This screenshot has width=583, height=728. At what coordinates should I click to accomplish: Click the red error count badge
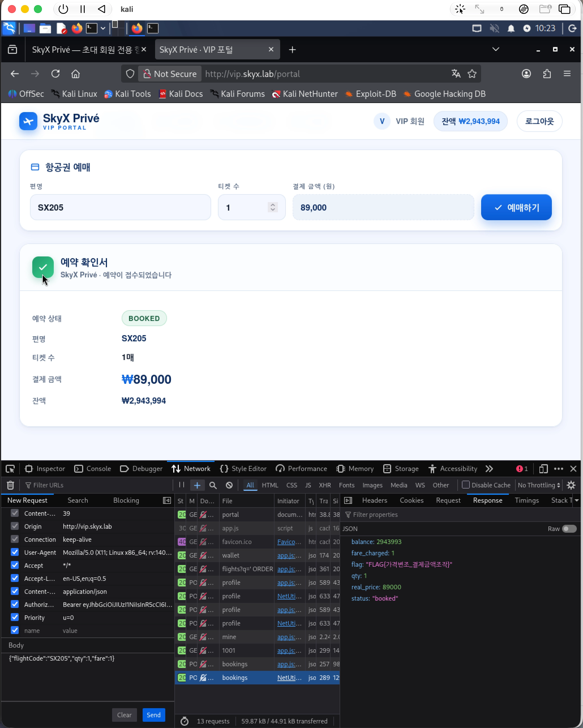(x=522, y=469)
